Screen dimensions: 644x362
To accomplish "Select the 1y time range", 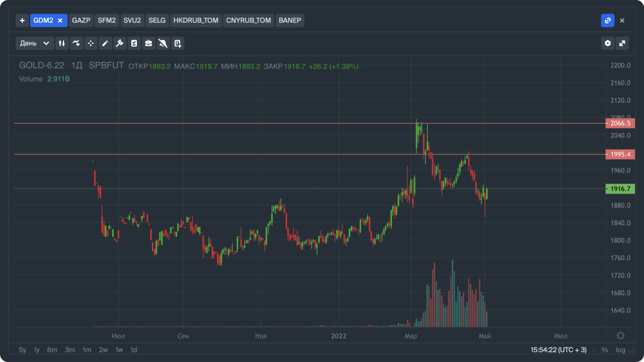I will coord(37,350).
